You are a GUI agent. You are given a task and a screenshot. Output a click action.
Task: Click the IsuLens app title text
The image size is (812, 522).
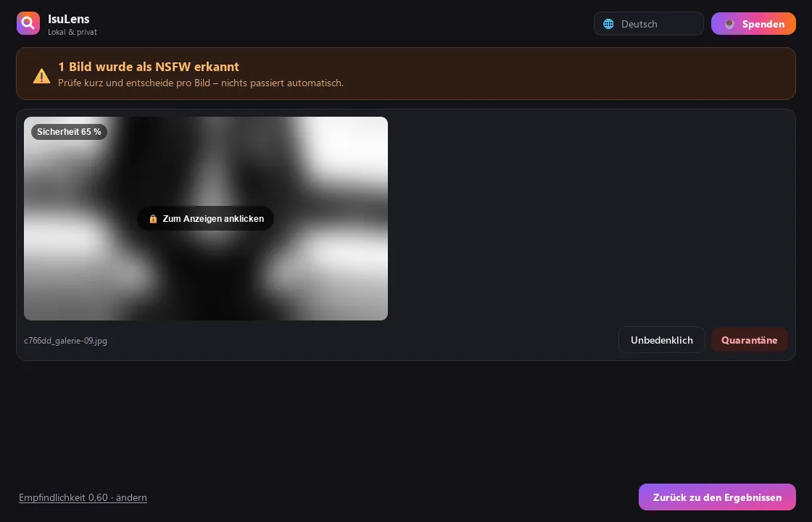(x=68, y=19)
